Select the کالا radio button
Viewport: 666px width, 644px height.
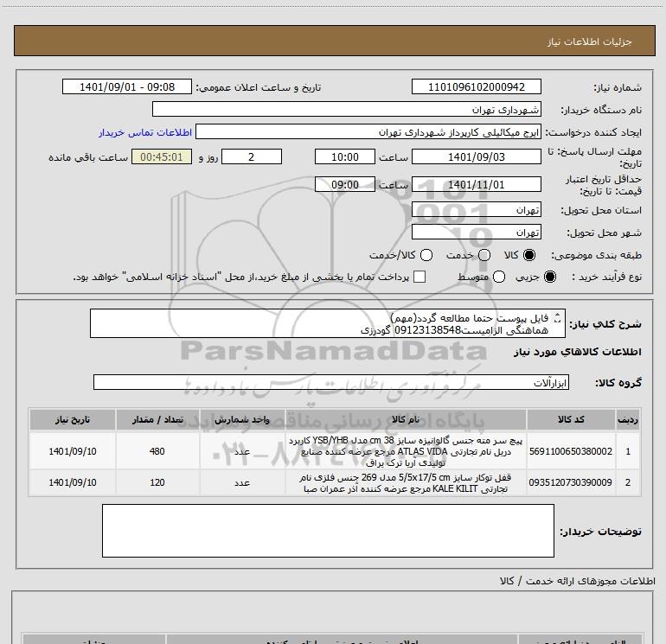529,255
